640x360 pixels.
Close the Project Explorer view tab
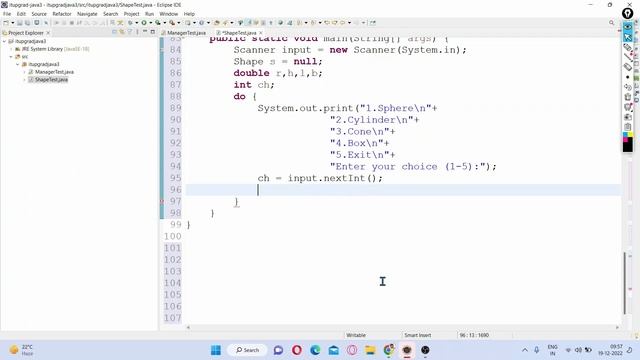point(48,33)
